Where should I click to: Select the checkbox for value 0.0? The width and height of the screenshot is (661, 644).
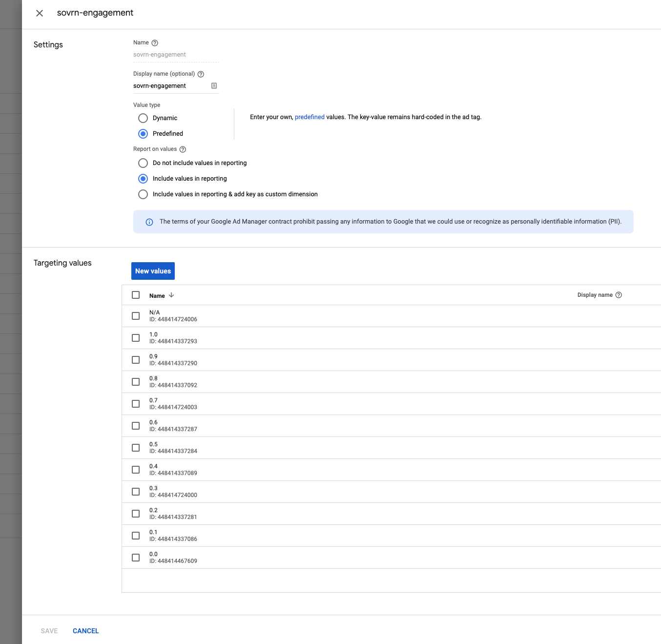(x=136, y=558)
